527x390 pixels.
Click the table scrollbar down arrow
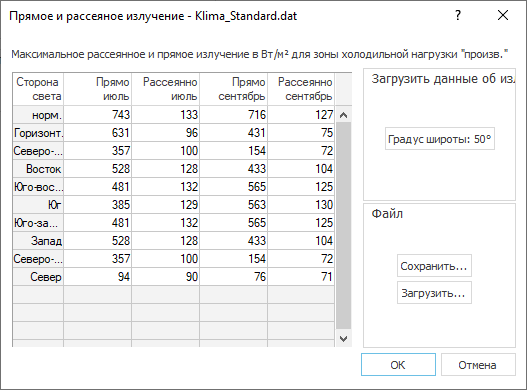pyautogui.click(x=343, y=339)
